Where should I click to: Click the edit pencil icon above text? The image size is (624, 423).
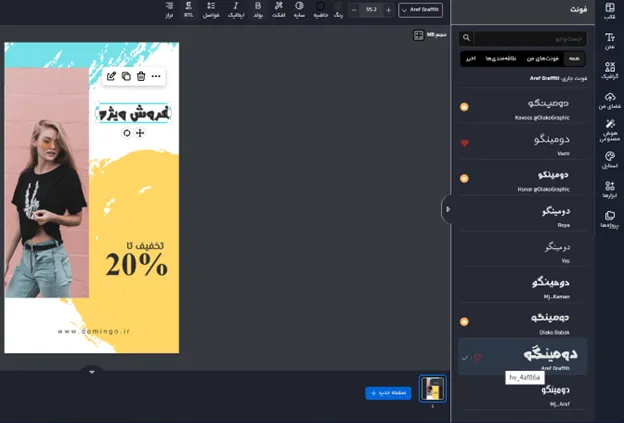111,76
